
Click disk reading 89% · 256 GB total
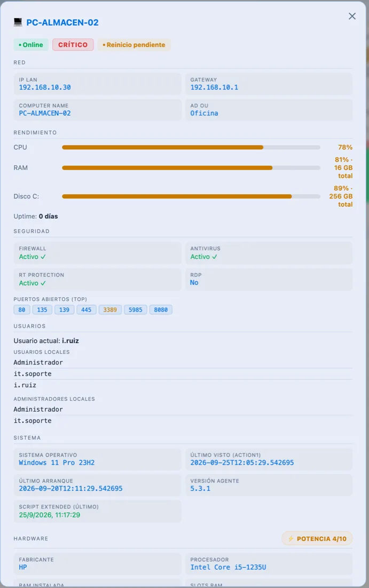[x=341, y=196]
